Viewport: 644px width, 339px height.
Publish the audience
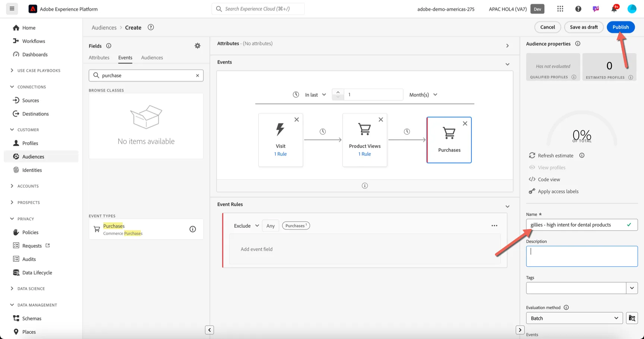point(621,27)
